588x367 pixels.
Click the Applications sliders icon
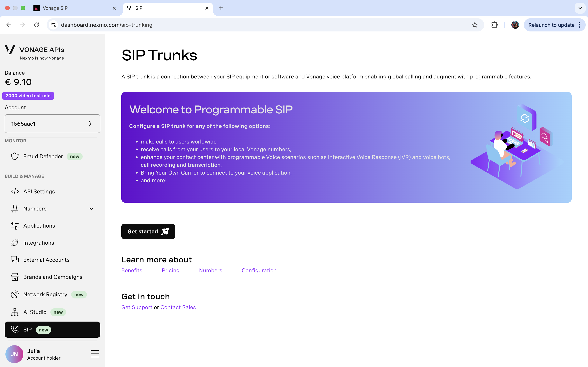[x=15, y=226]
